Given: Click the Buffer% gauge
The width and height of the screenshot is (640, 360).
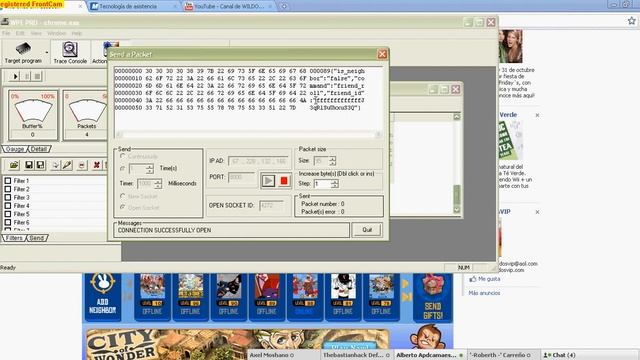Looking at the screenshot, I should click(x=33, y=115).
